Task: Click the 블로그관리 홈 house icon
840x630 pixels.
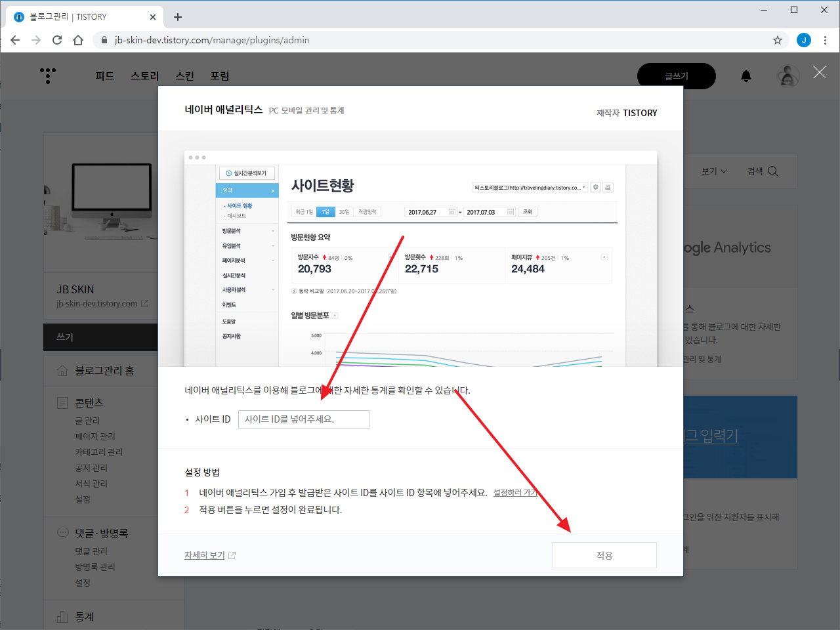Action: point(62,371)
